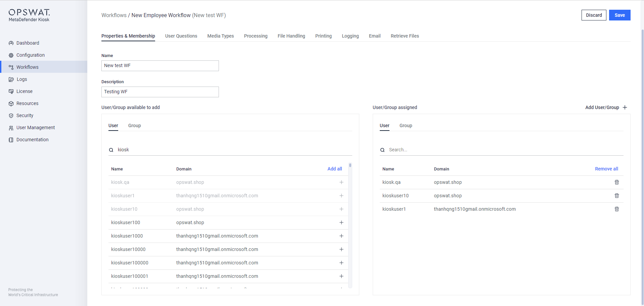Add kioskuser100 with its plus icon
The height and width of the screenshot is (306, 644).
click(341, 222)
